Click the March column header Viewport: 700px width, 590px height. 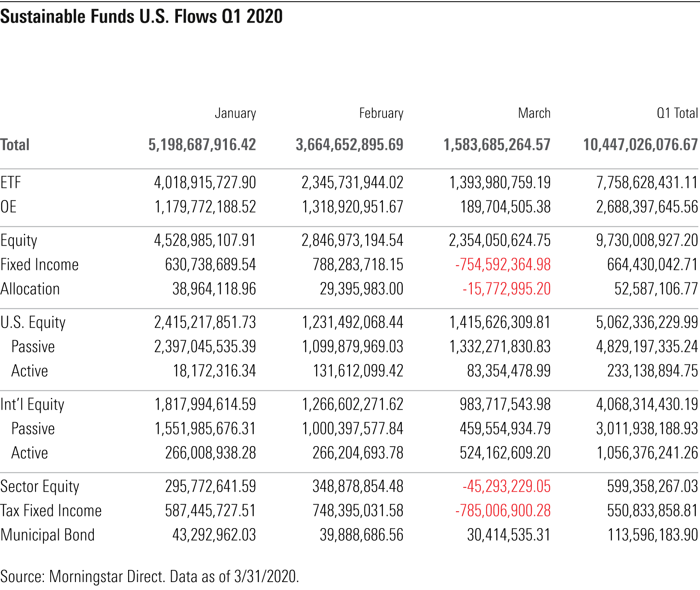click(534, 113)
